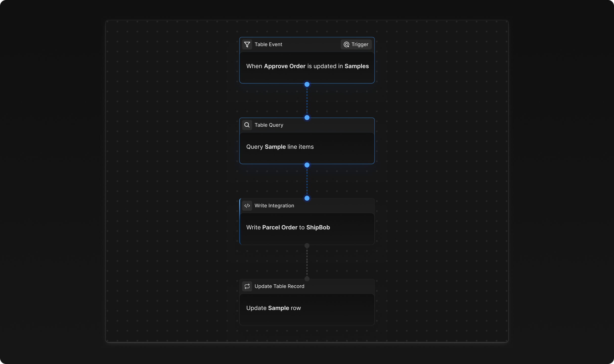Click the Trigger badge icon
Screen dimensions: 614x364
pos(346,44)
